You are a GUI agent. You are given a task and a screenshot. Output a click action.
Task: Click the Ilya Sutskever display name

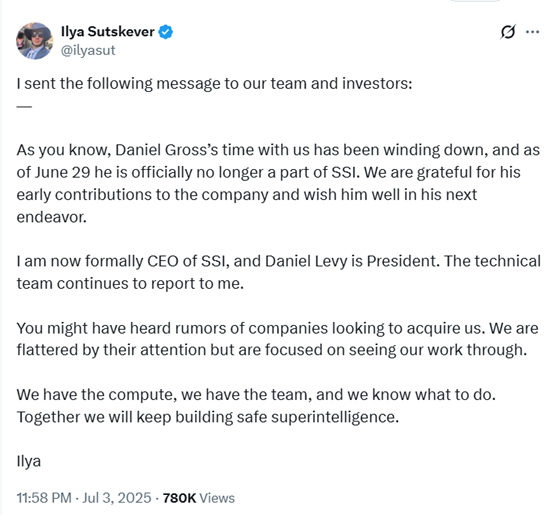(108, 32)
